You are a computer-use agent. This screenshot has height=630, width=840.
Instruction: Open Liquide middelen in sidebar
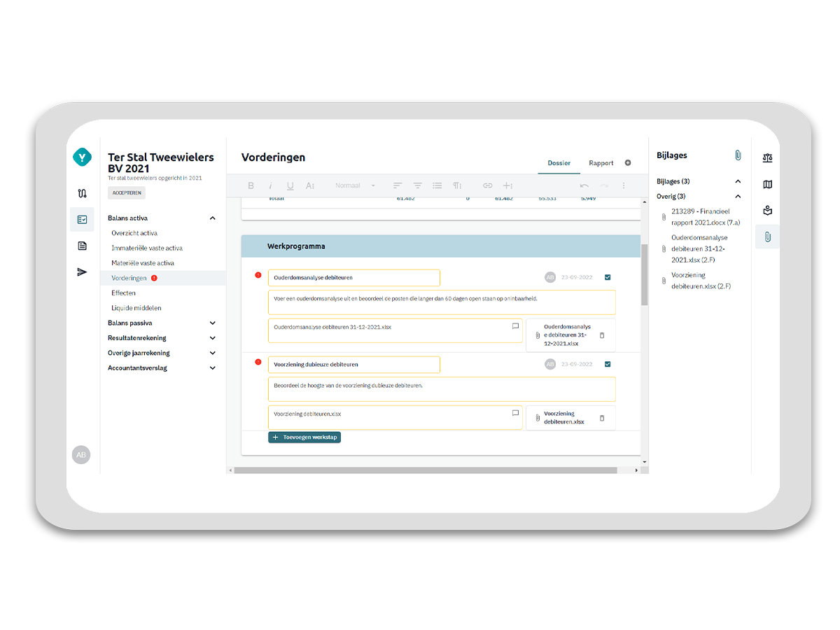(136, 308)
